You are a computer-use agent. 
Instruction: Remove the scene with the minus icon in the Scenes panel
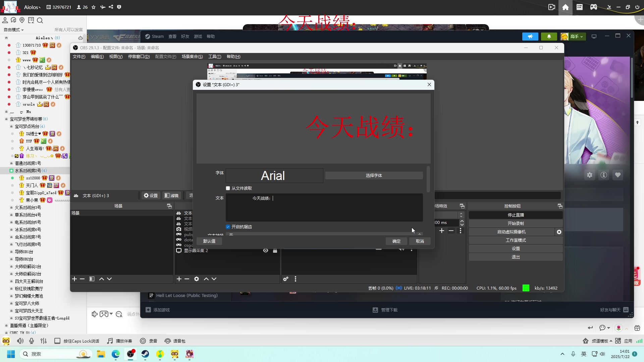point(82,279)
